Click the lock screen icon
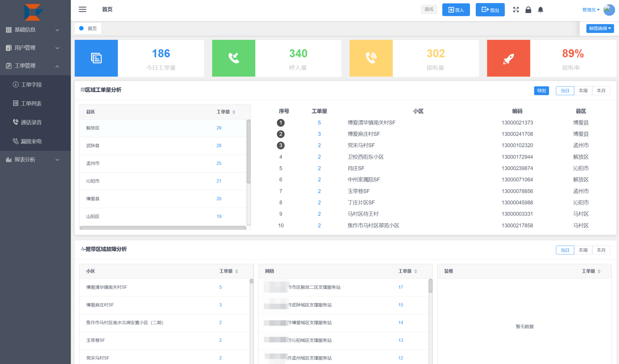The width and height of the screenshot is (619, 364). [528, 10]
